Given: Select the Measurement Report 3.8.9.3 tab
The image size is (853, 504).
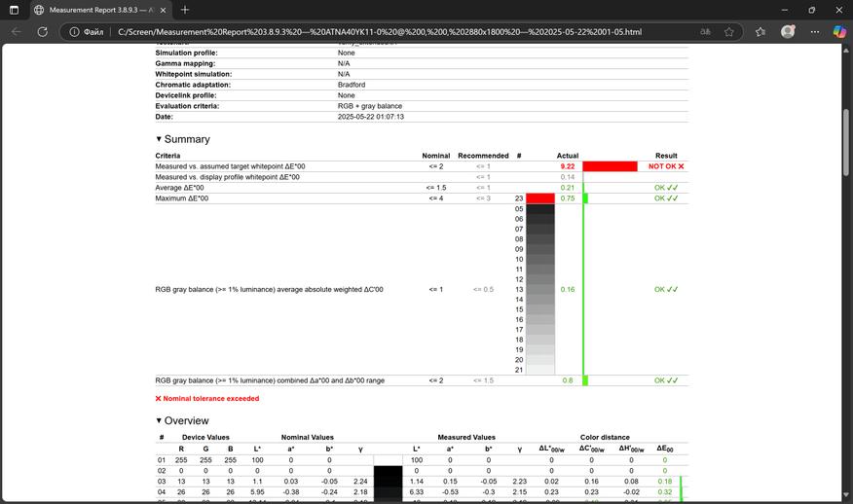Looking at the screenshot, I should tap(100, 11).
